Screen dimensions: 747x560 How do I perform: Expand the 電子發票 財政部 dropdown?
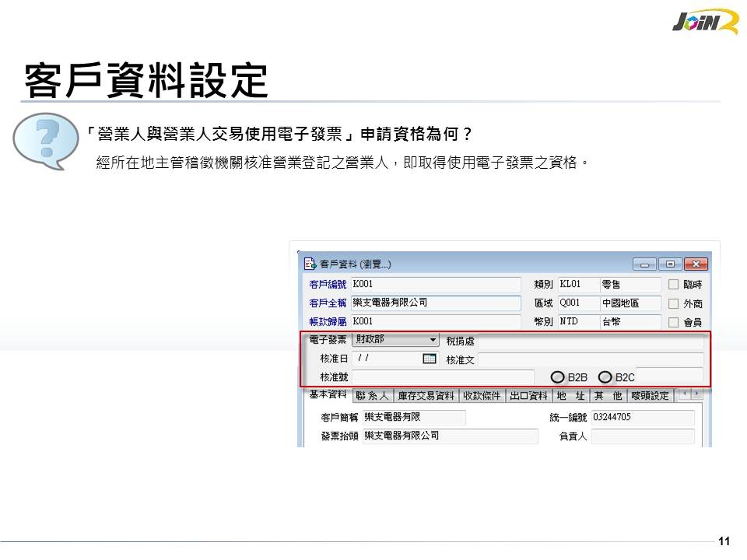[433, 340]
